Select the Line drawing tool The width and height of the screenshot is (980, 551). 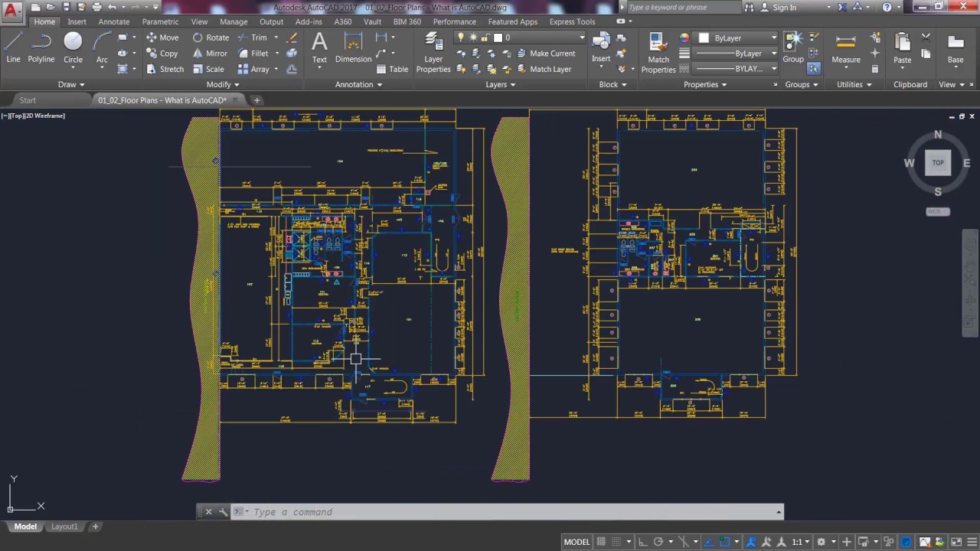coord(13,47)
